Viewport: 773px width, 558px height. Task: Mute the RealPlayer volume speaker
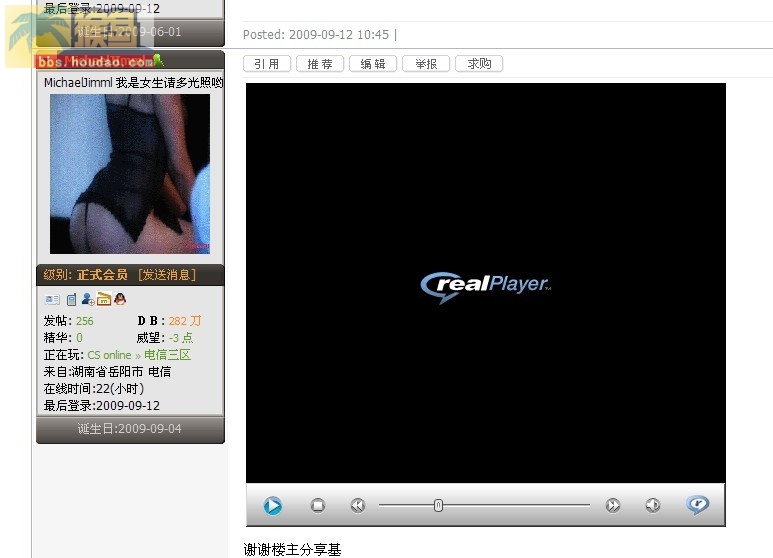pyautogui.click(x=653, y=505)
